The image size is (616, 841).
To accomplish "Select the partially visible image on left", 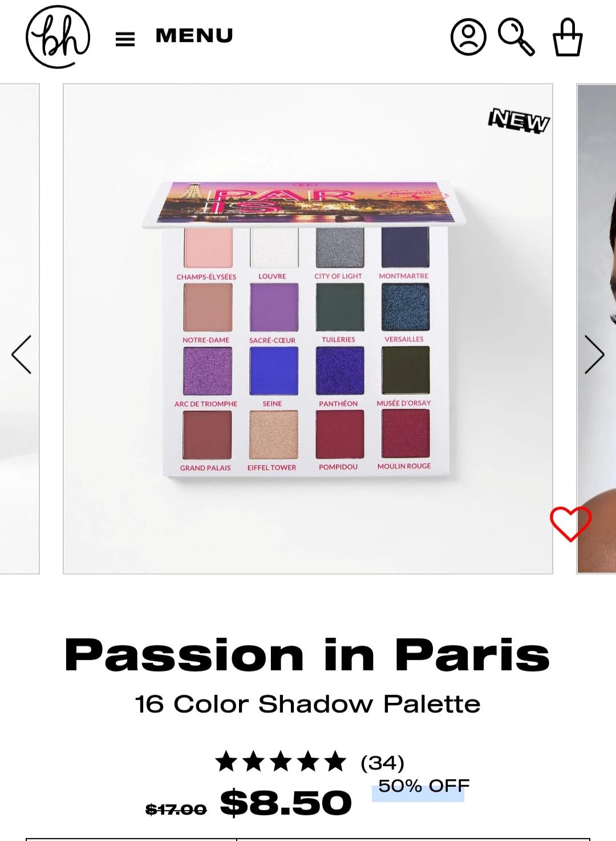I will (x=19, y=329).
